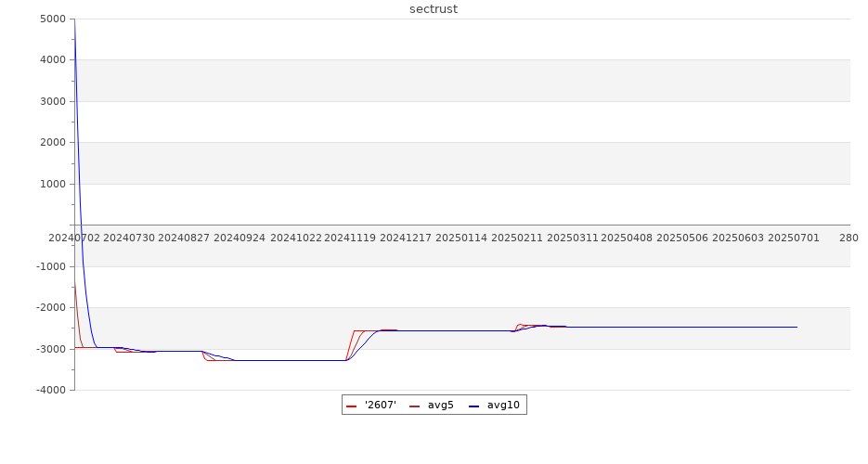
Task: Click the 2000 y-axis label
Action: [53, 143]
